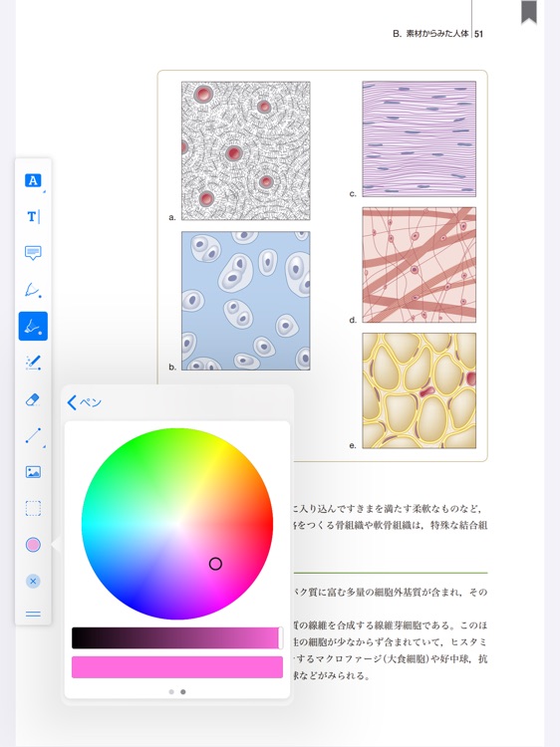Select the dashed selection box tool
The height and width of the screenshot is (747, 560).
[33, 508]
